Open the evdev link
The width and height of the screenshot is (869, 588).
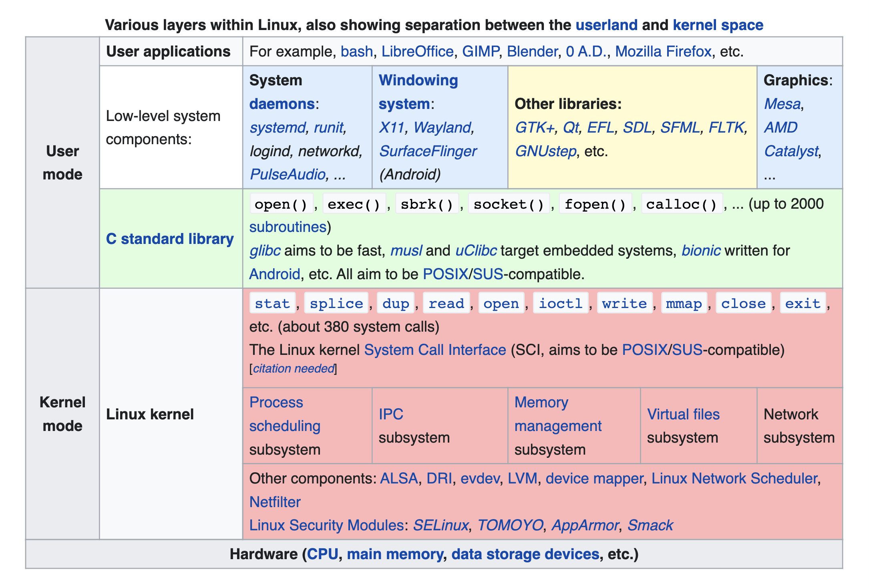[480, 478]
